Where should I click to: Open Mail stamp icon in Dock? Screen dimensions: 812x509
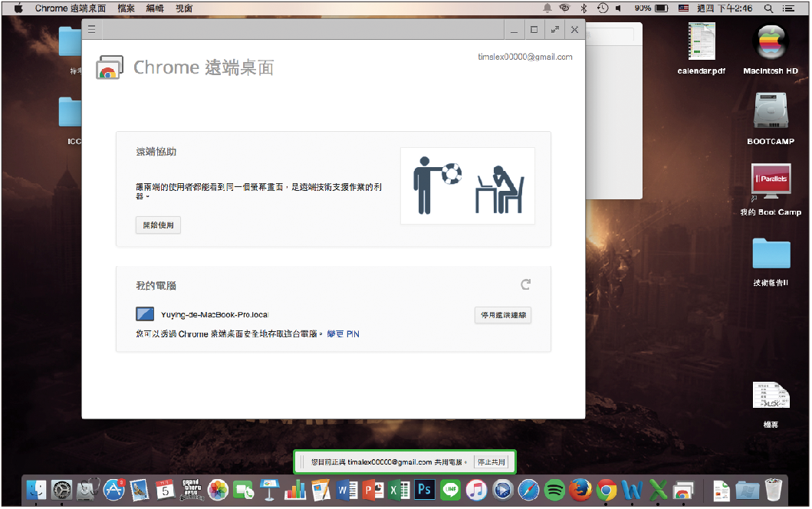tap(140, 489)
